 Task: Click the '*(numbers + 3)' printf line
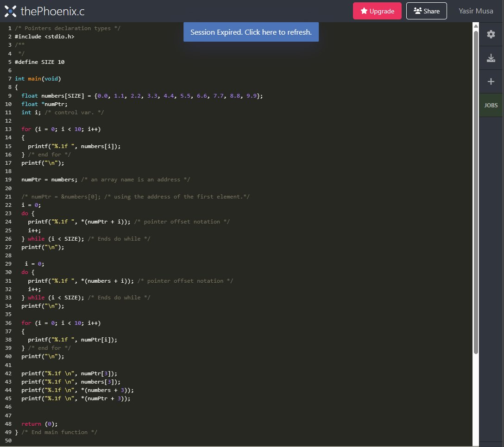(x=77, y=390)
